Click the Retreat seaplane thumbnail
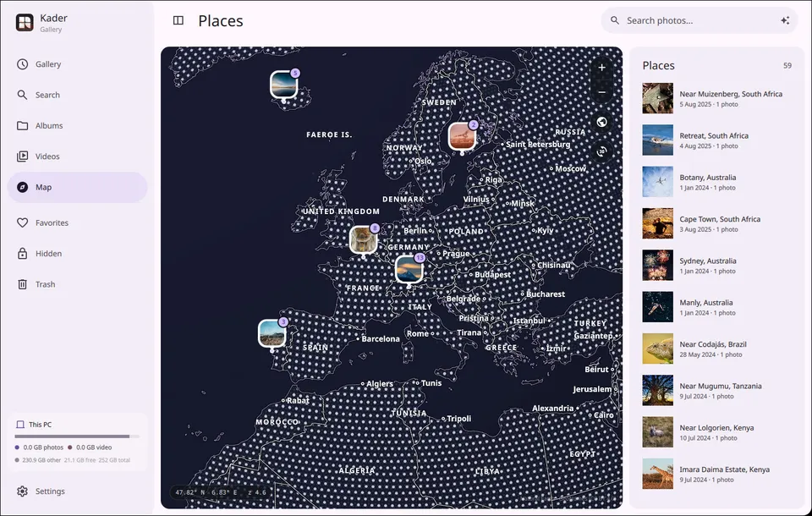 [658, 140]
